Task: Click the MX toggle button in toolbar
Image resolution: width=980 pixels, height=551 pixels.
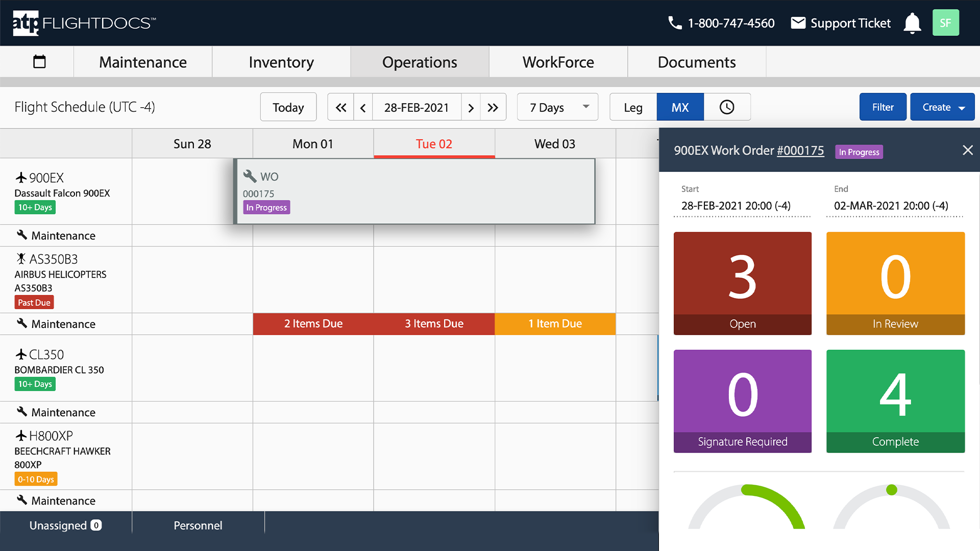Action: (678, 107)
